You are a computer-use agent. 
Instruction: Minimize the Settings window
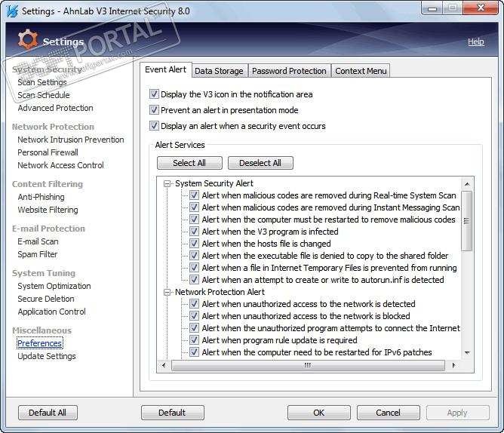point(432,8)
